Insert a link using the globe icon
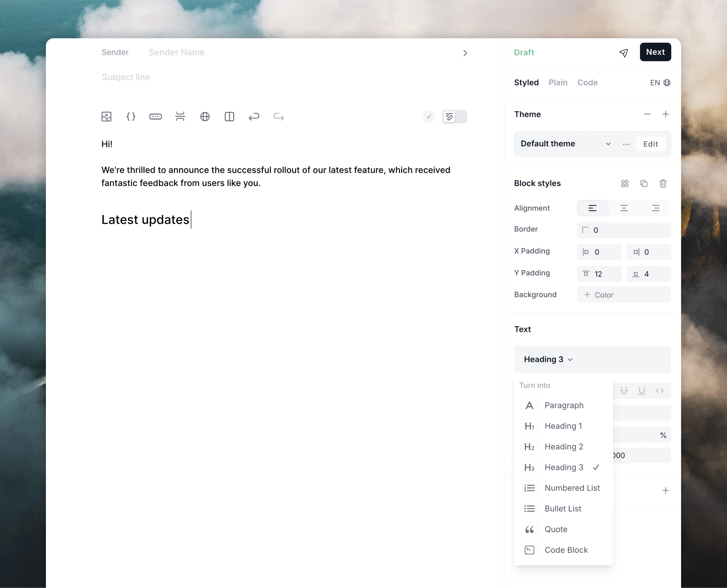 (x=205, y=116)
